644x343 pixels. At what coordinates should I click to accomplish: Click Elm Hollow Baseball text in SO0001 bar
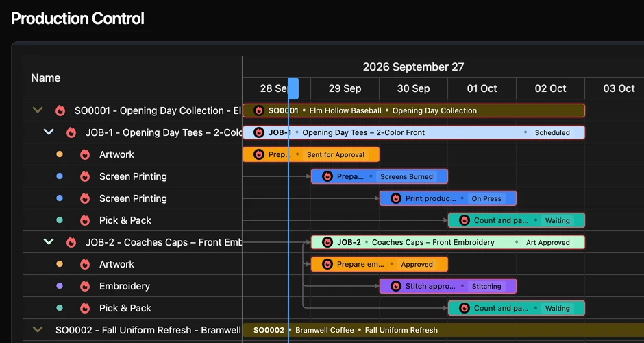pyautogui.click(x=345, y=110)
